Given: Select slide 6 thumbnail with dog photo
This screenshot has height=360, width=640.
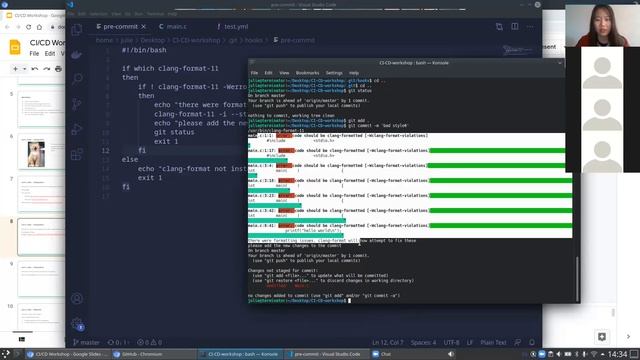Looking at the screenshot, I should pyautogui.click(x=41, y=152).
